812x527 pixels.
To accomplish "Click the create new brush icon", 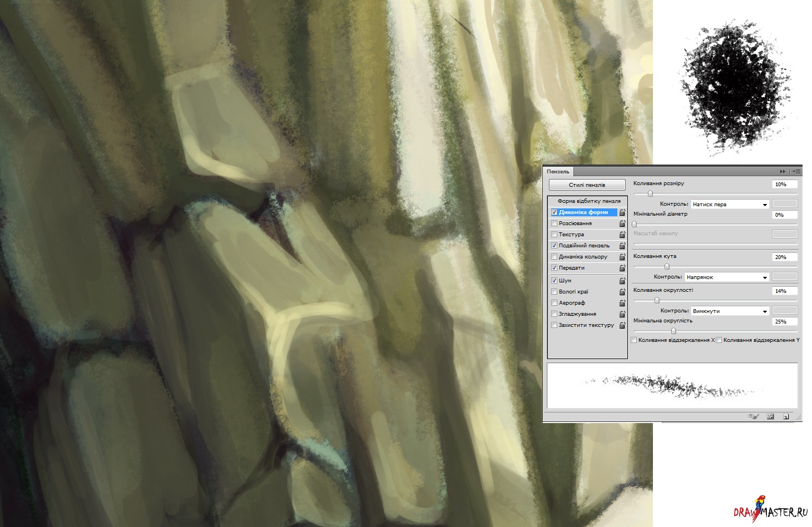I will coord(786,416).
